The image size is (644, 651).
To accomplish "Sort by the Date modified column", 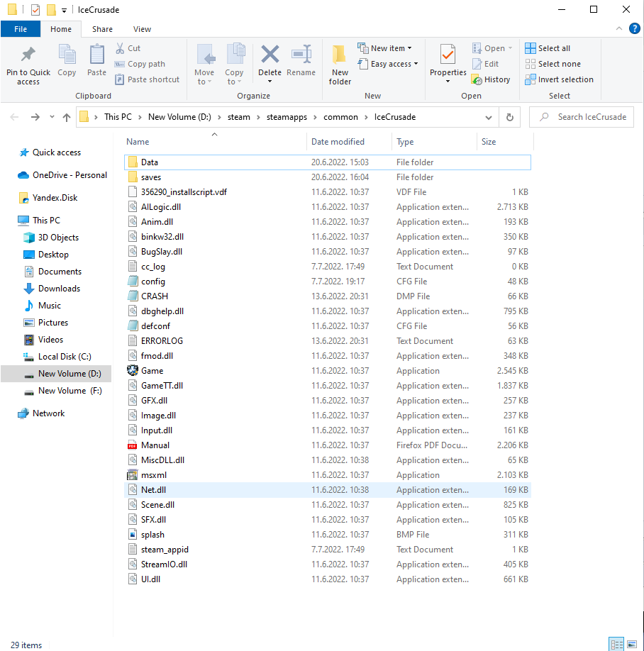I will click(x=349, y=142).
